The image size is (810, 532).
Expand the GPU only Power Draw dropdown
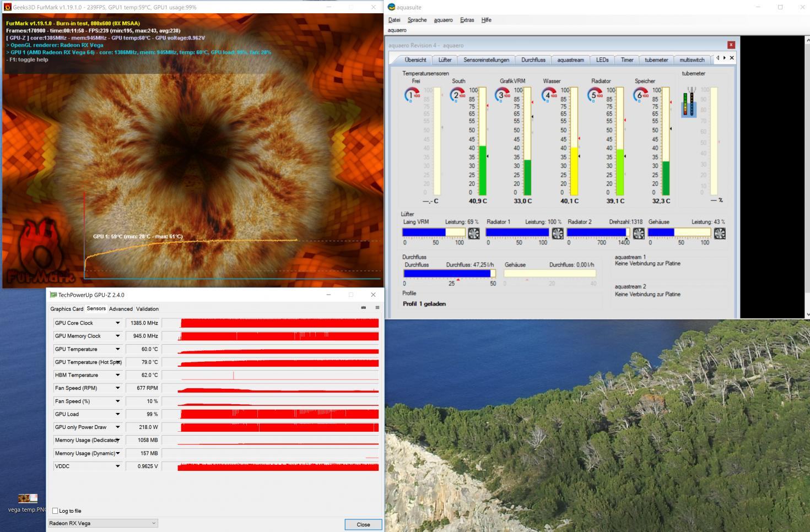tap(117, 427)
